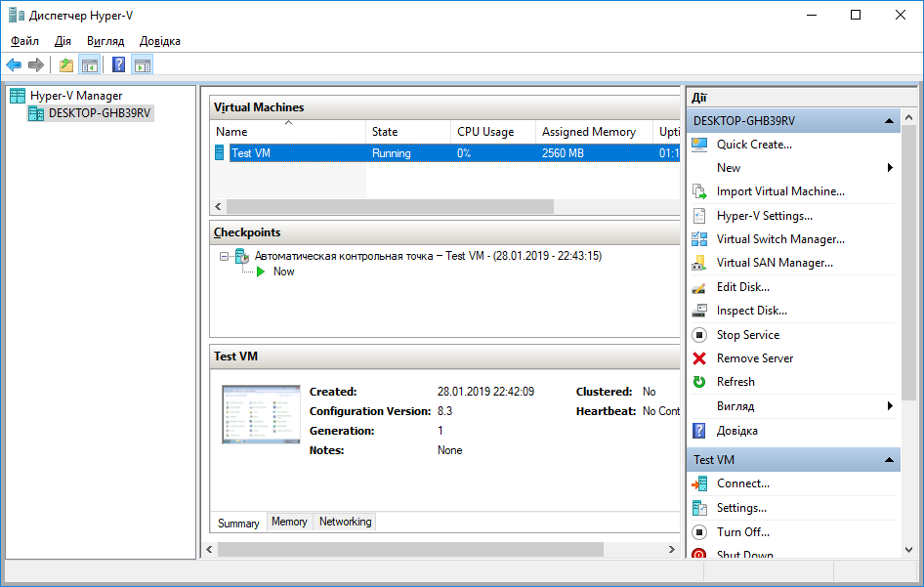Click the Running state cell

coord(392,153)
